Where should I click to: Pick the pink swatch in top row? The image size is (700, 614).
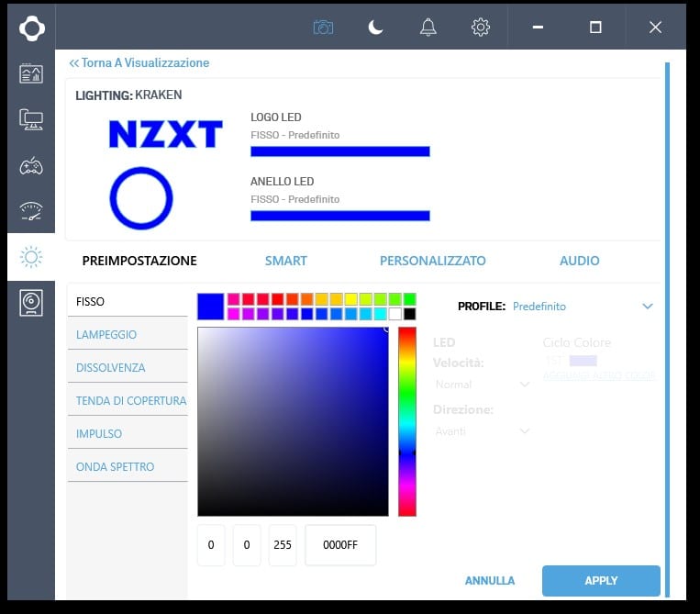(233, 298)
